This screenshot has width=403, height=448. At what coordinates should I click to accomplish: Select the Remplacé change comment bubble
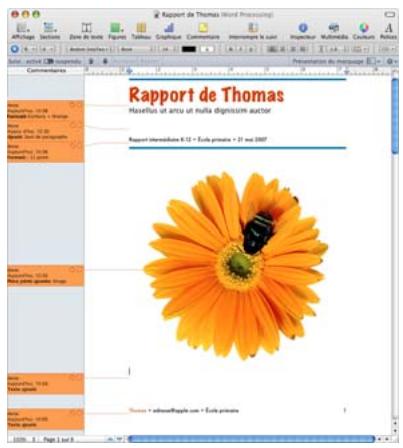[x=46, y=111]
